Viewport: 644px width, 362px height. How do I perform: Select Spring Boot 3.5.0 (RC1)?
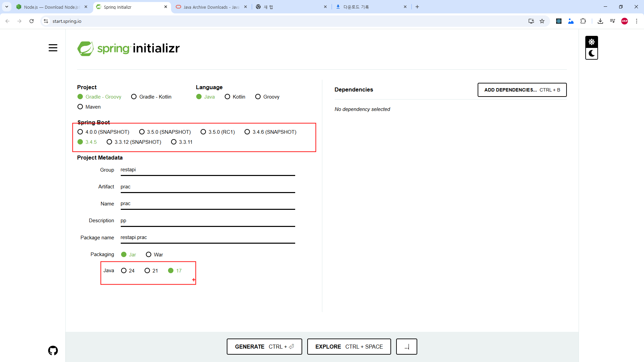(218, 132)
